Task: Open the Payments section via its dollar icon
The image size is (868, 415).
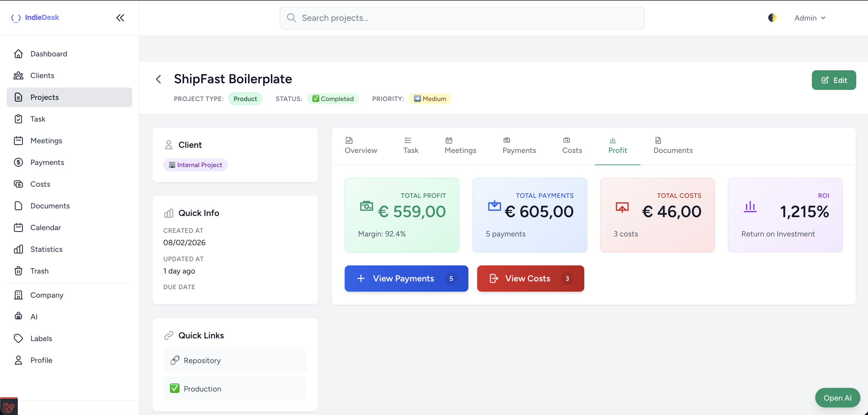Action: click(x=18, y=162)
